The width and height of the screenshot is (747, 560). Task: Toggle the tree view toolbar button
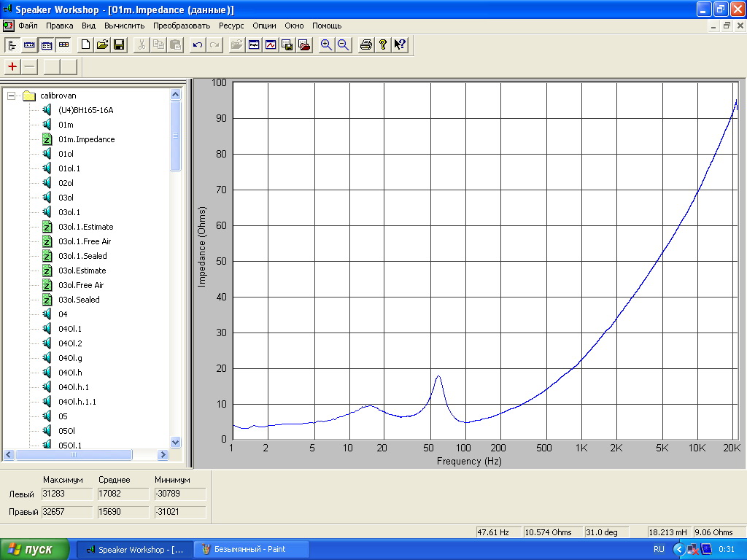[x=12, y=44]
